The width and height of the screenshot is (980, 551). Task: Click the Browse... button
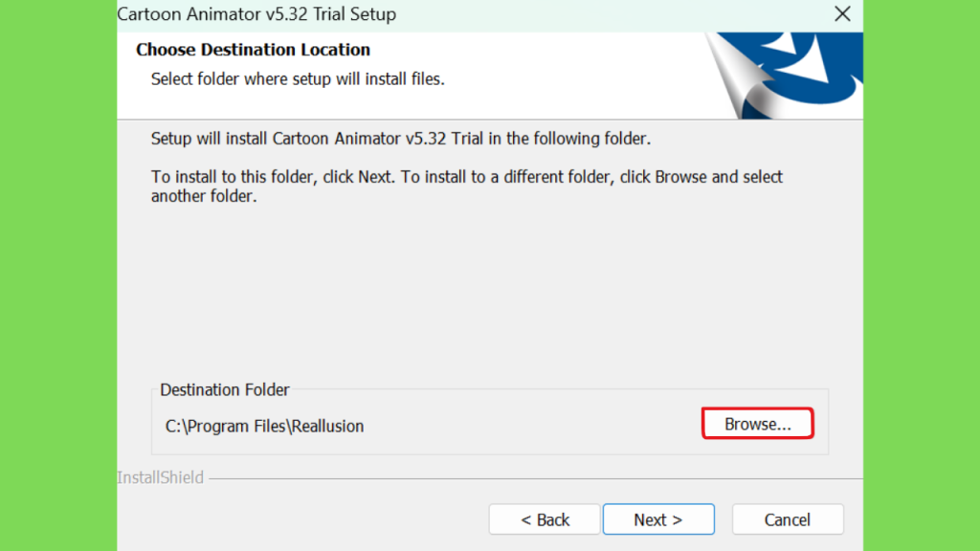click(x=758, y=424)
